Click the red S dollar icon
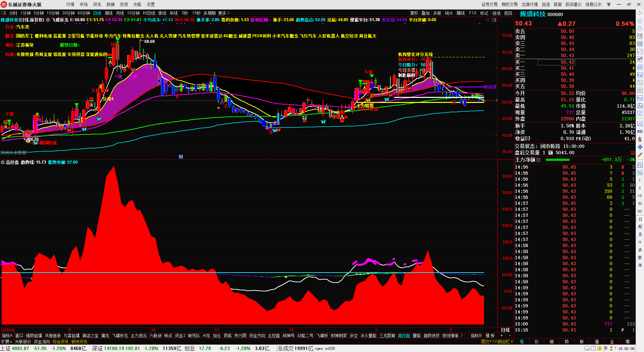The width and height of the screenshot is (644, 352). [x=640, y=139]
